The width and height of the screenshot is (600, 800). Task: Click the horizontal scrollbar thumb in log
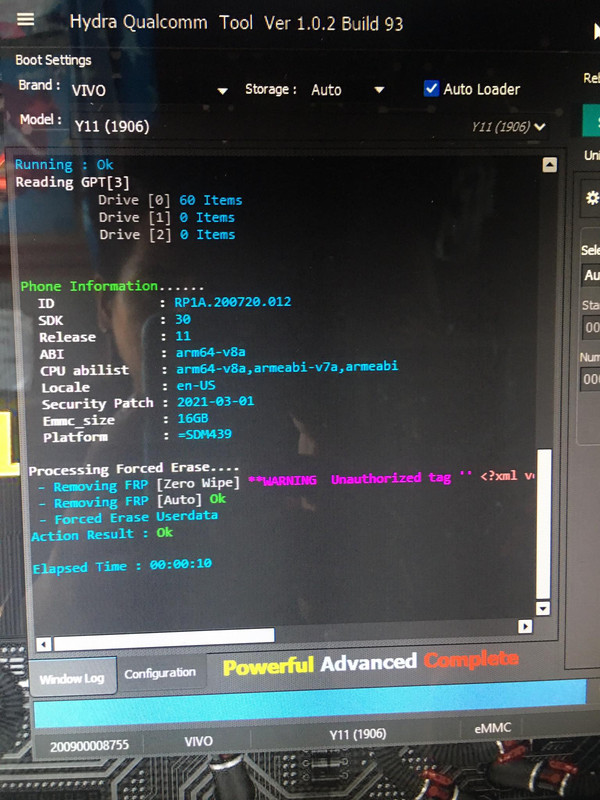click(x=164, y=639)
